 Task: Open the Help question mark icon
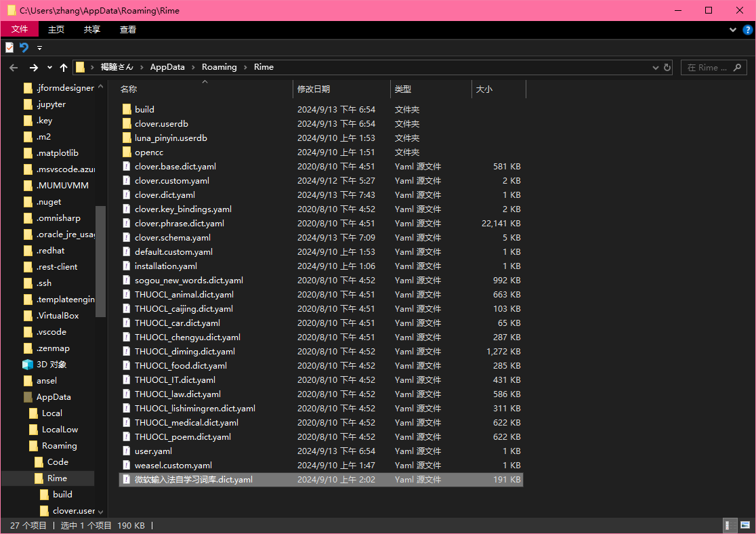747,30
